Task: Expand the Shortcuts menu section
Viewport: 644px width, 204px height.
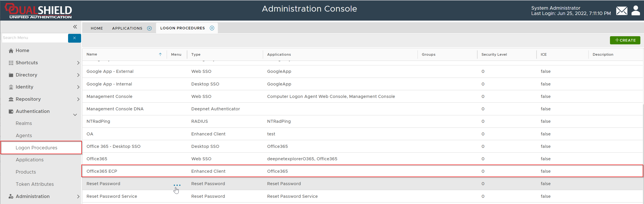Action: (78, 63)
